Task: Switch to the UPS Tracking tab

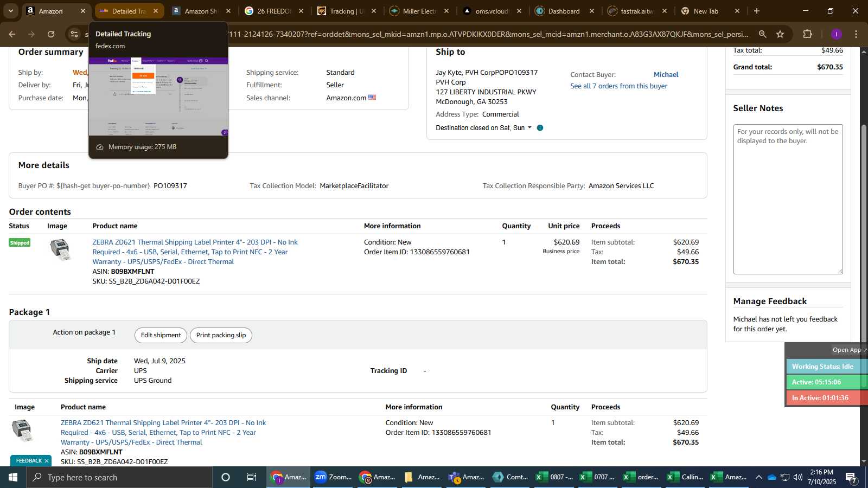Action: click(346, 11)
